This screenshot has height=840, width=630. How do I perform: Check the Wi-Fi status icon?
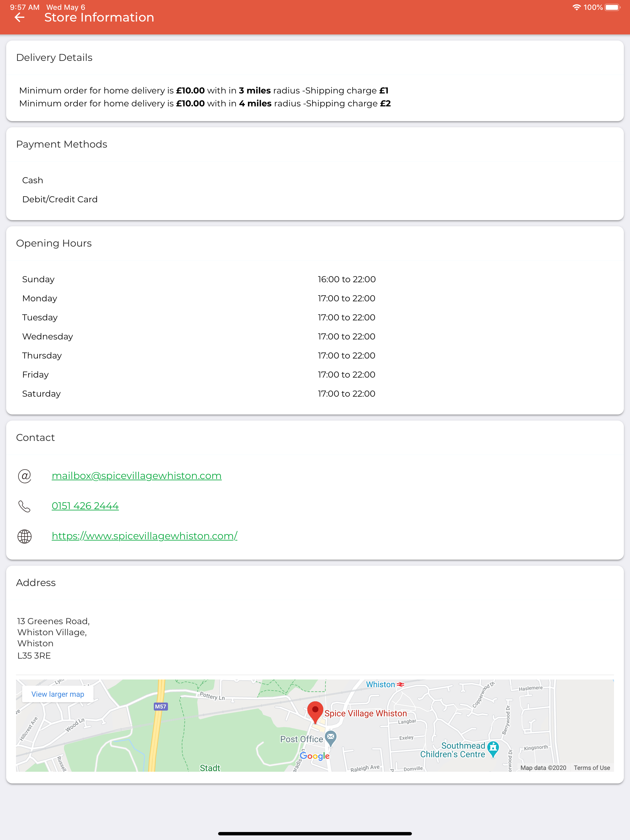click(576, 7)
